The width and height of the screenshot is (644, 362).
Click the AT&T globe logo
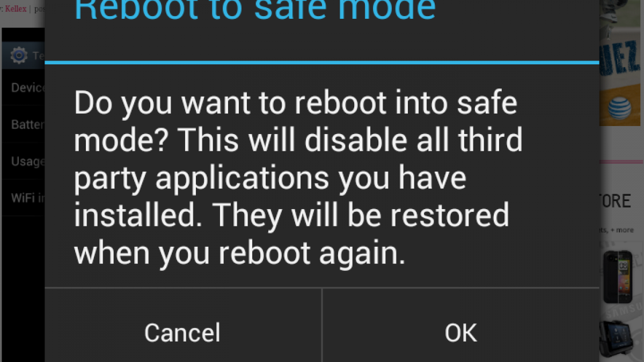[620, 108]
